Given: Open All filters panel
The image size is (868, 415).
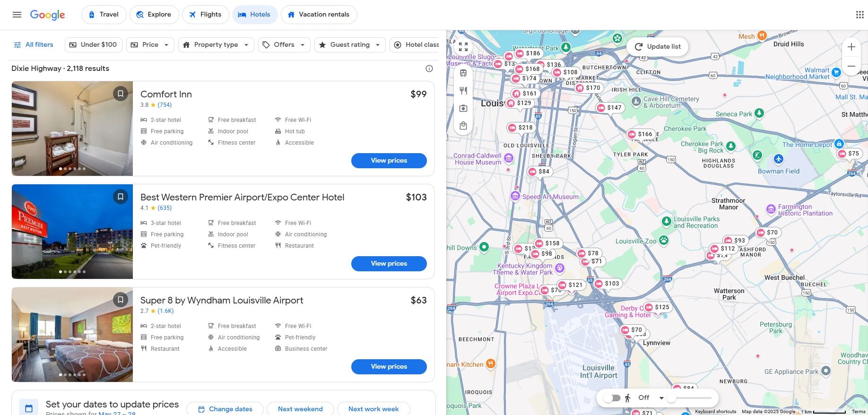Looking at the screenshot, I should pos(33,45).
